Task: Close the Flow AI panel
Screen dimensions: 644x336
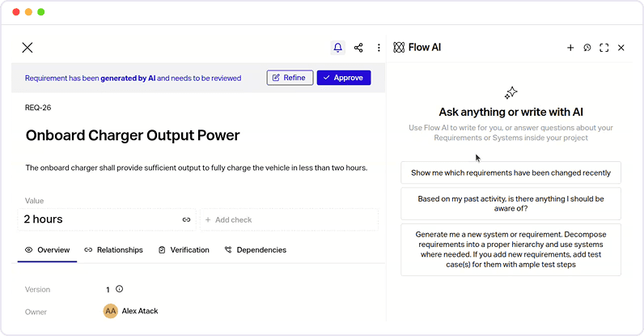Action: pos(621,48)
